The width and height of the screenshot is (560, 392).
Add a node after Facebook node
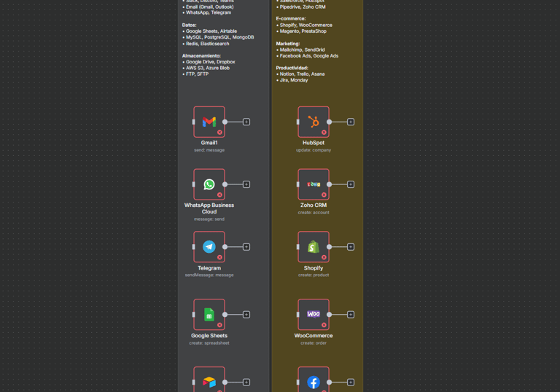[351, 383]
